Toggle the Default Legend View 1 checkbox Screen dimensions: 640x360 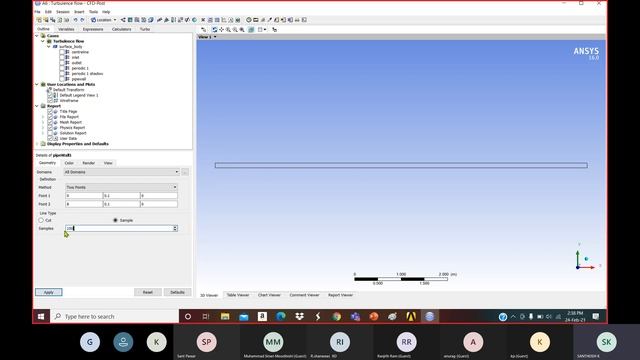[50, 95]
